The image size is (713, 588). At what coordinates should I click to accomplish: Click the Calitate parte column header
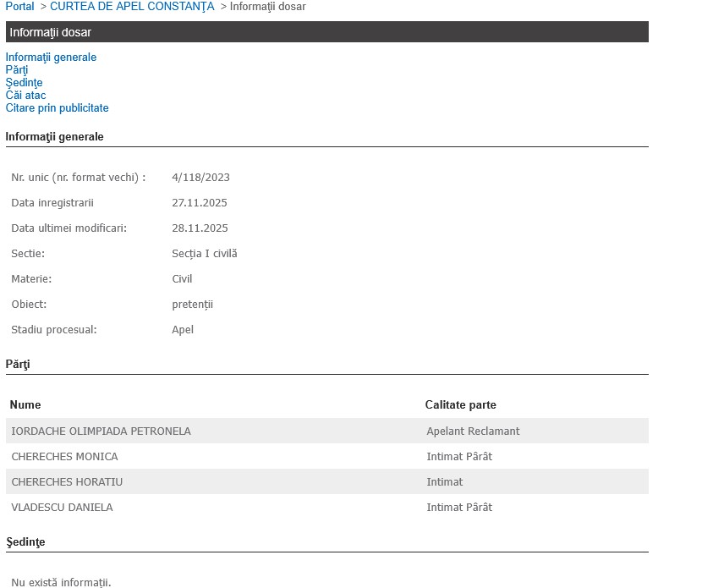click(x=460, y=405)
